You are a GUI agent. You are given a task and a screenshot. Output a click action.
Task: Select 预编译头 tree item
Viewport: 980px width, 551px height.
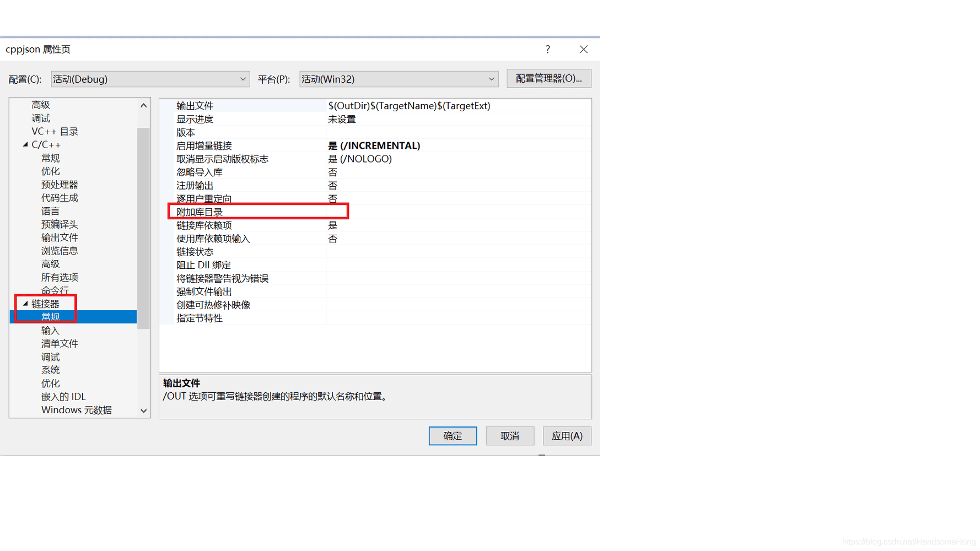pos(60,224)
